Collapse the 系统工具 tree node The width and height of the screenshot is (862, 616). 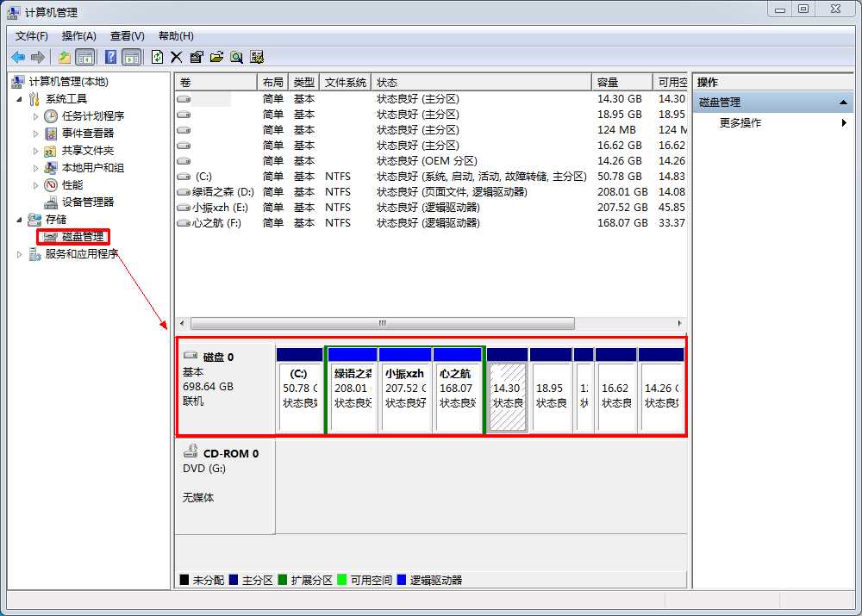click(19, 99)
